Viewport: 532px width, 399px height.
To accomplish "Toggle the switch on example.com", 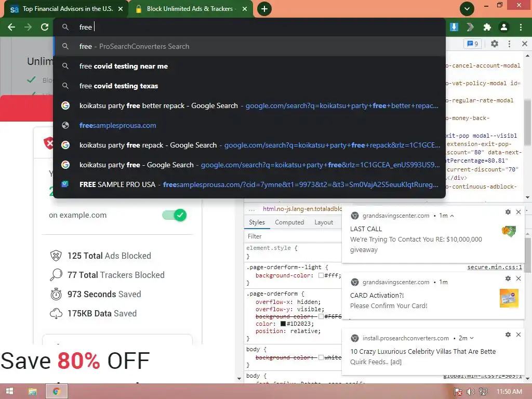I will point(175,215).
